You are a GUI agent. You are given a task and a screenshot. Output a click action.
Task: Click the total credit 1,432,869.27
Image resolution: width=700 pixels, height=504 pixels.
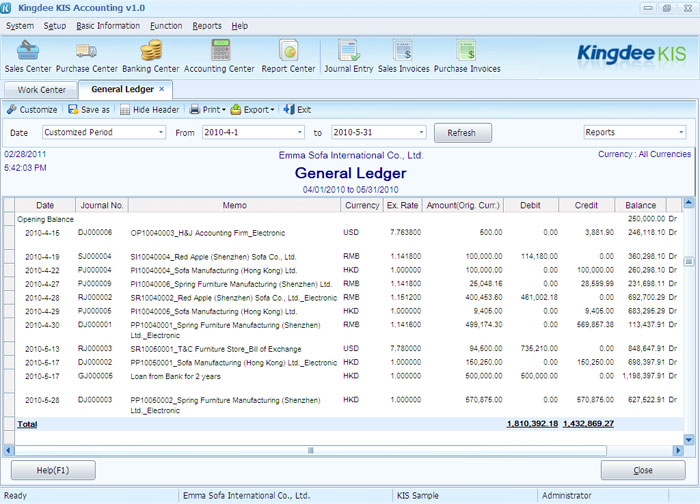point(588,424)
